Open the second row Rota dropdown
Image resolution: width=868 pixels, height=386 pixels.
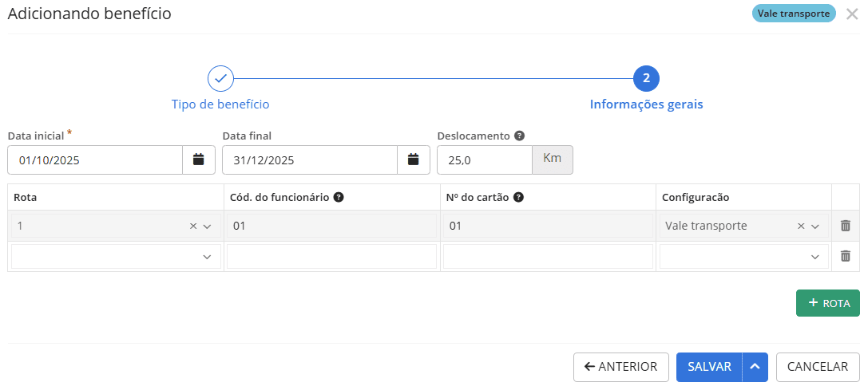pos(208,257)
